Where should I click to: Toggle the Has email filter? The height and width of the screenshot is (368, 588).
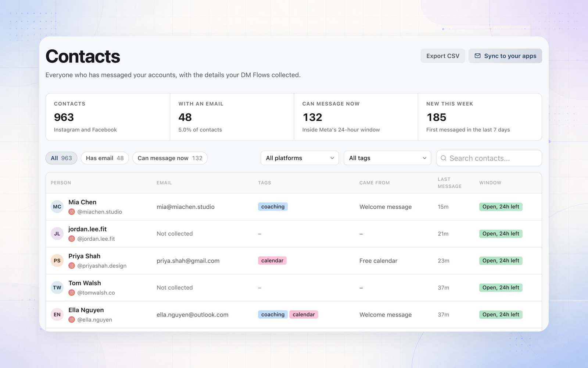click(x=105, y=158)
